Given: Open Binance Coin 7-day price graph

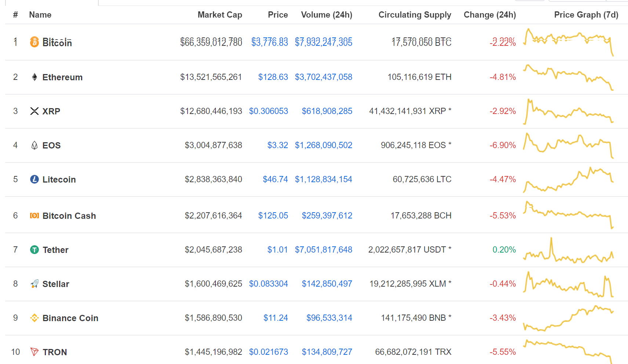Looking at the screenshot, I should tap(568, 318).
